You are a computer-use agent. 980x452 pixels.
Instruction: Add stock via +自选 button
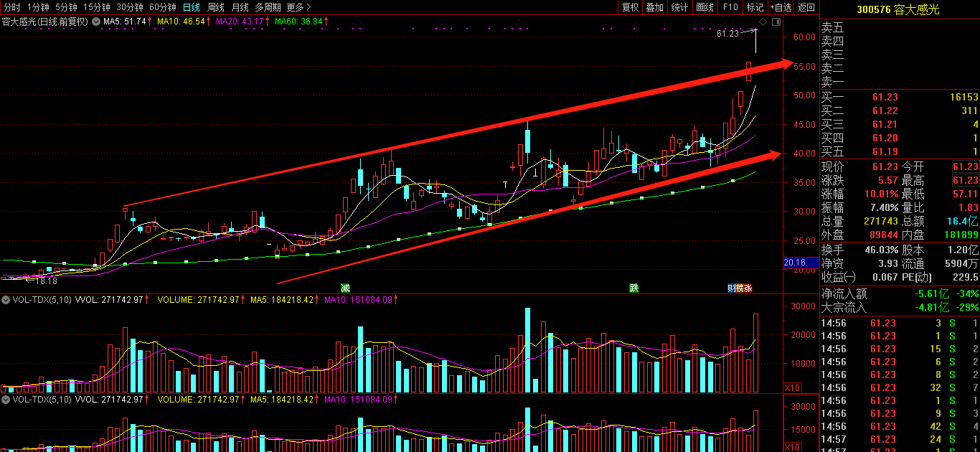pyautogui.click(x=781, y=7)
